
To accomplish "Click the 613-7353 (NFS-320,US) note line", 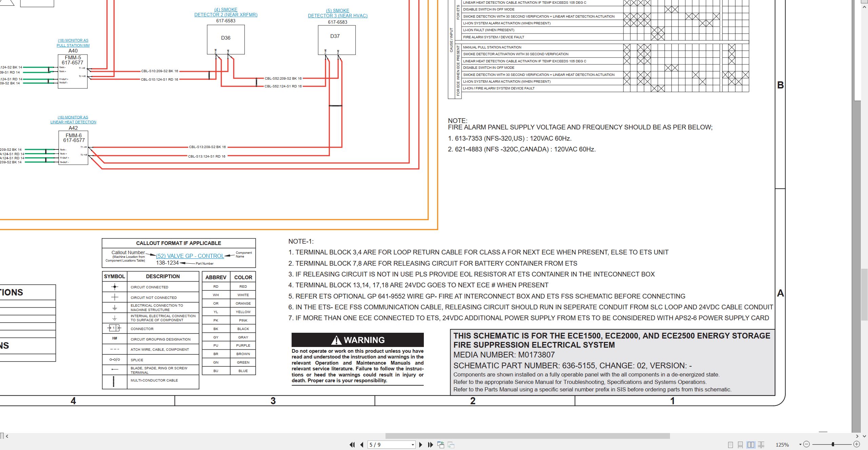I will click(x=510, y=138).
